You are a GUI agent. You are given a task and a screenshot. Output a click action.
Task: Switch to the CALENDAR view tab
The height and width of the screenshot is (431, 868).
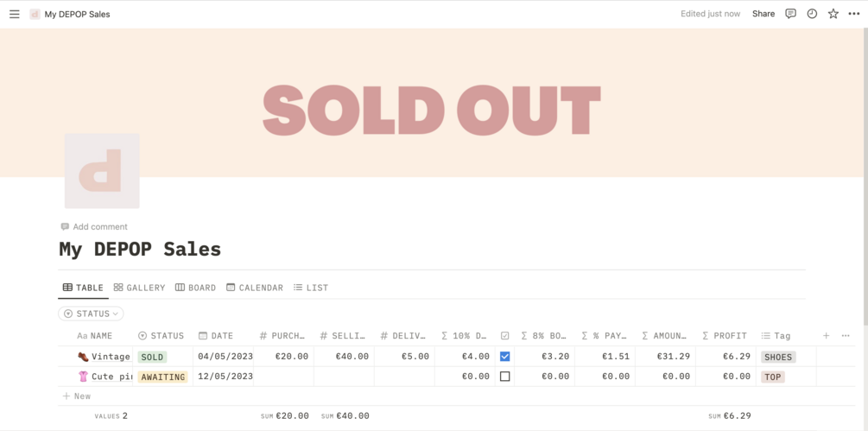tap(255, 288)
